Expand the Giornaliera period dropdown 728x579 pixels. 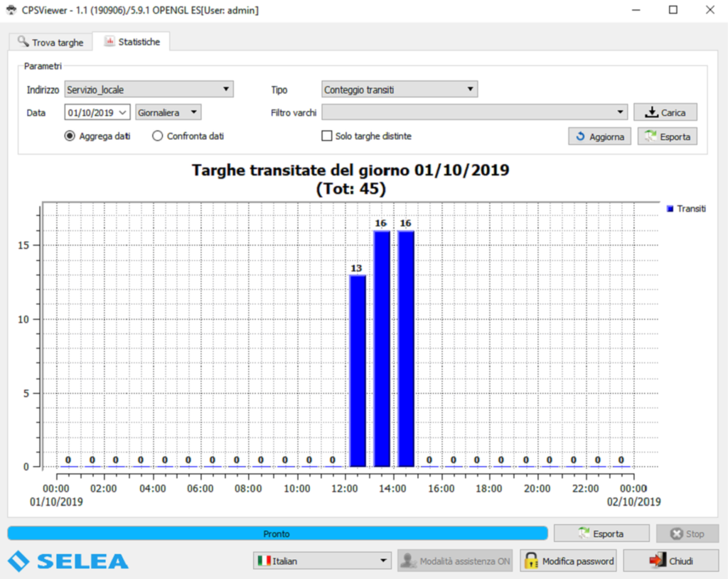[x=168, y=112]
